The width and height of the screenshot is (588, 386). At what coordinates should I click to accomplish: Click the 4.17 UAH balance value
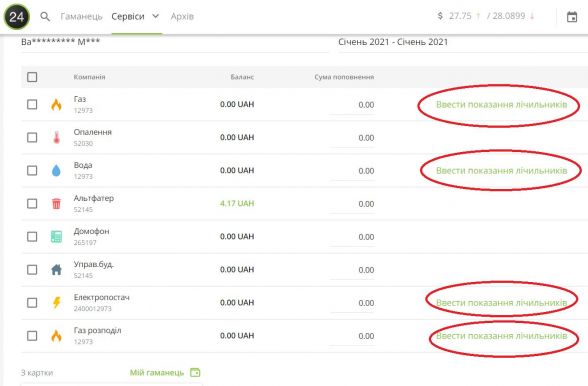click(237, 204)
